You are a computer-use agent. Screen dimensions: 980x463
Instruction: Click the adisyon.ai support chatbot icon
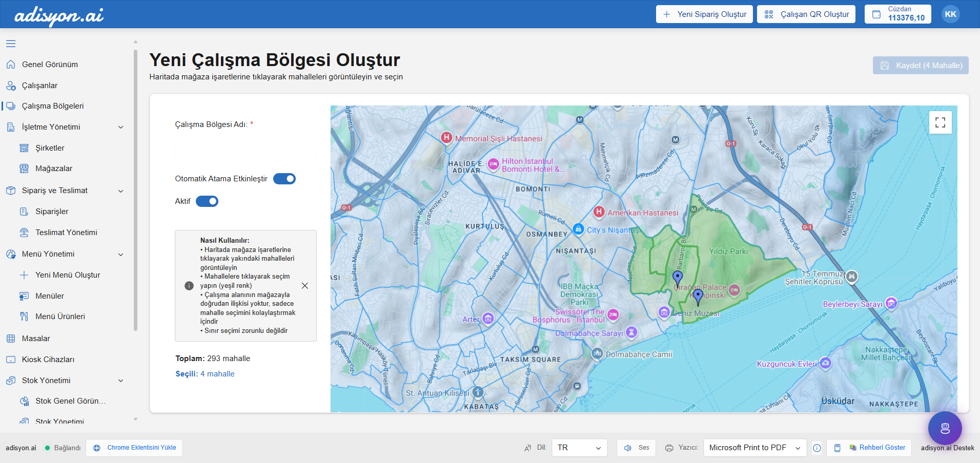point(945,428)
